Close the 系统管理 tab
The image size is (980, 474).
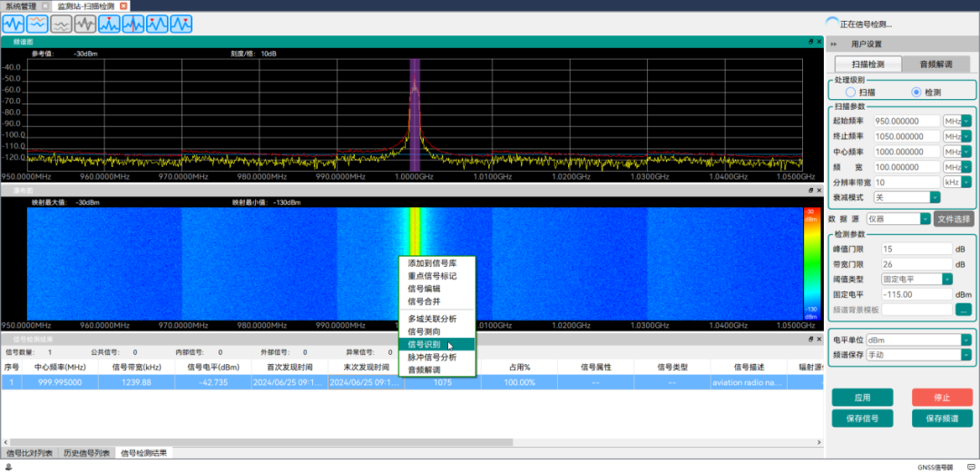(45, 5)
